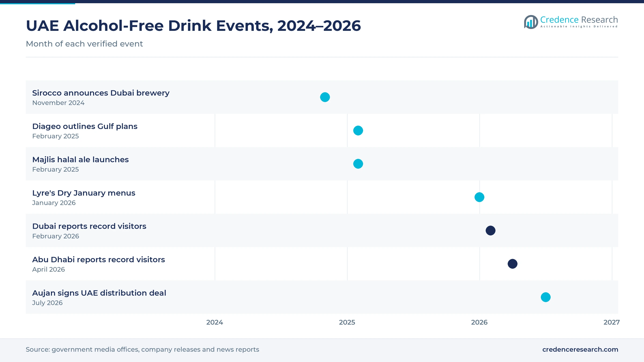Click 'Lyre's Dry January menus' label
This screenshot has width=644, height=362.
[84, 193]
